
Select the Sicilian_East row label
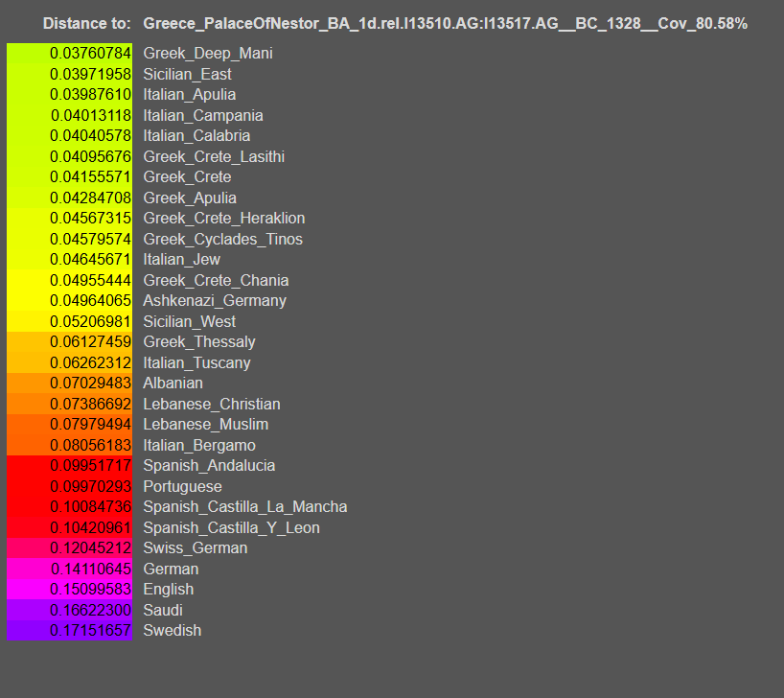pyautogui.click(x=187, y=74)
